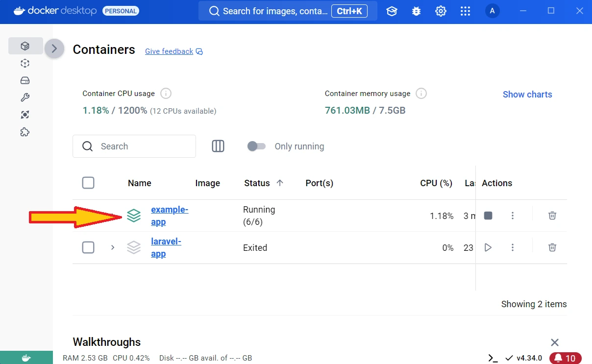Open Docker Desktop settings gear
The image size is (592, 364).
click(441, 11)
